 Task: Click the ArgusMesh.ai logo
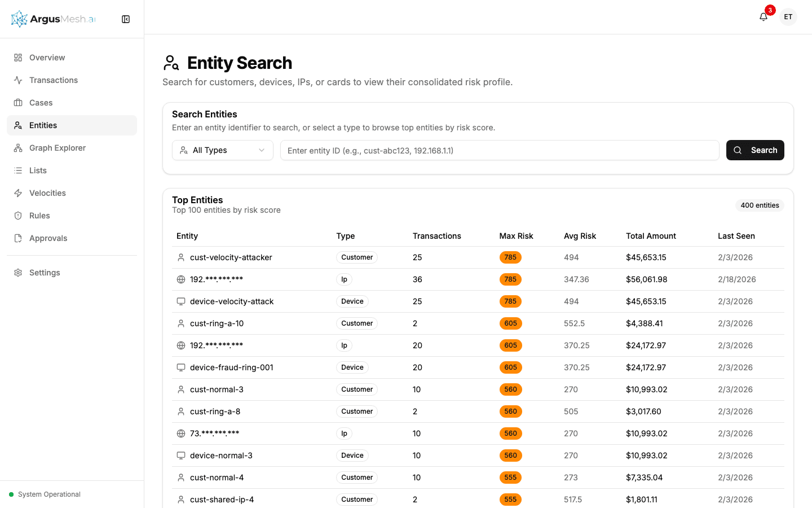point(52,18)
